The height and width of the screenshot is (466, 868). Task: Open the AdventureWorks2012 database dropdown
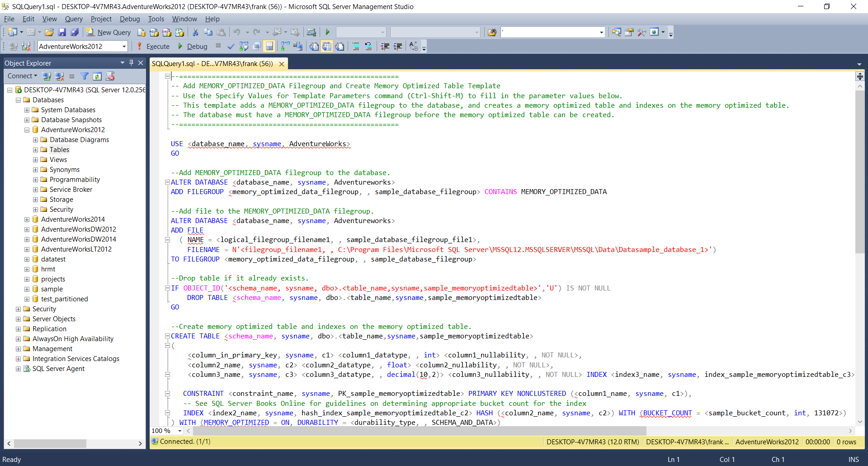click(x=124, y=46)
